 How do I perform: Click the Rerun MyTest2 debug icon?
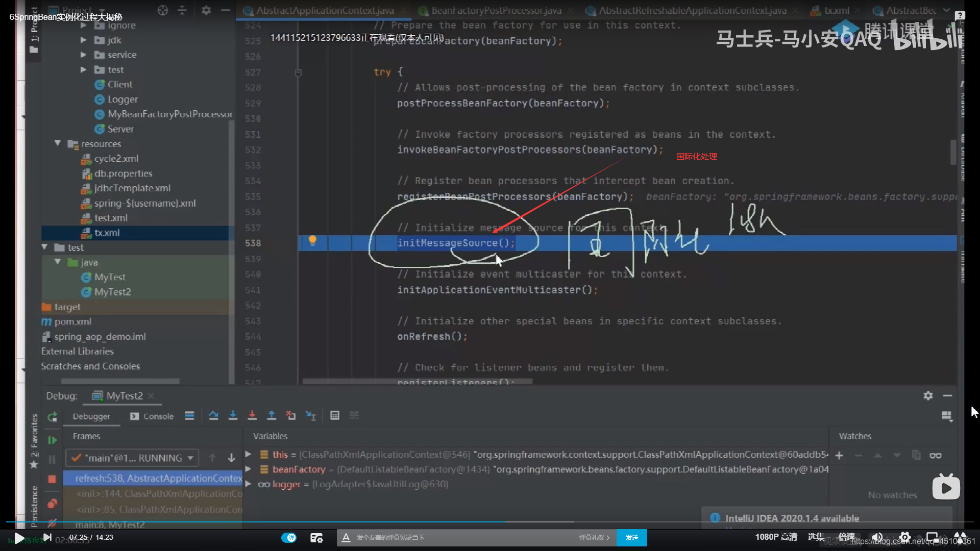(52, 417)
